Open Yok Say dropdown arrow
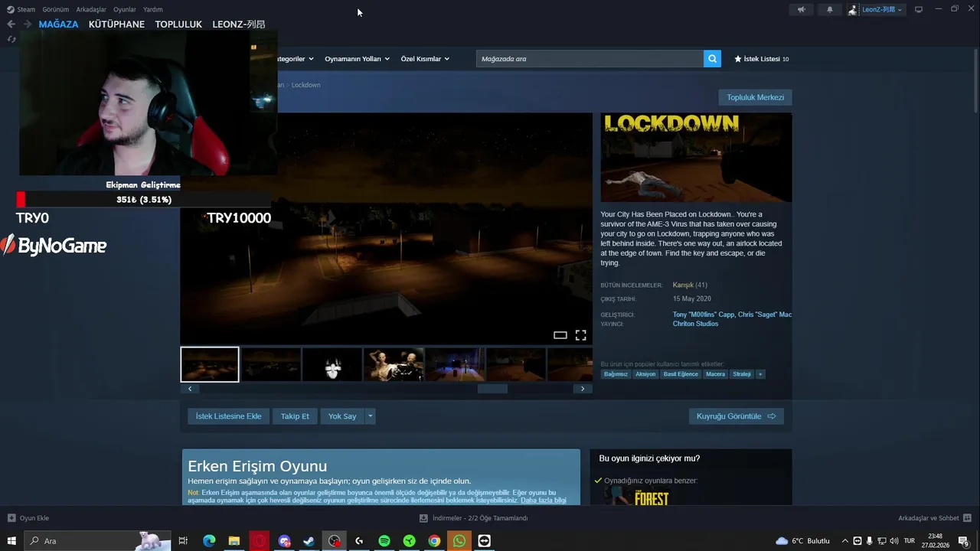 (370, 416)
